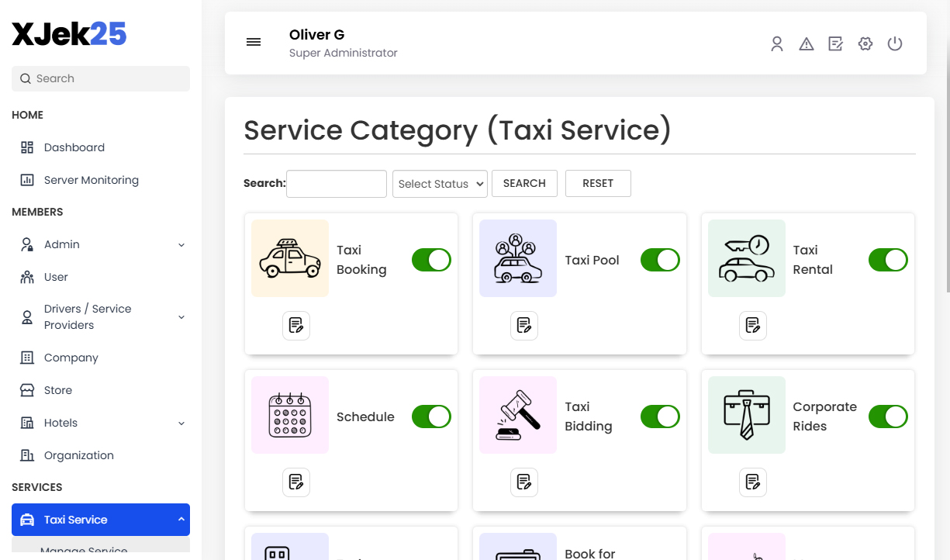This screenshot has height=560, width=950.
Task: Click the alert warning icon in the header
Action: point(806,43)
